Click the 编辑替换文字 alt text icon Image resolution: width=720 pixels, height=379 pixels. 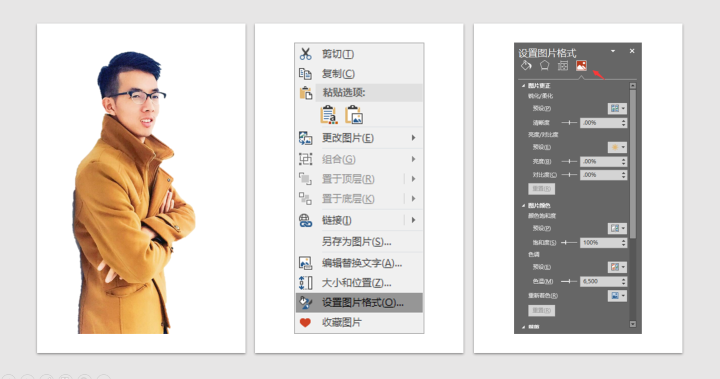pos(305,263)
